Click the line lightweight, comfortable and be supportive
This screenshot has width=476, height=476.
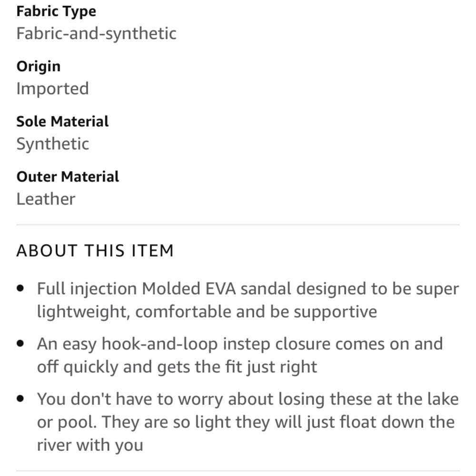(x=207, y=312)
